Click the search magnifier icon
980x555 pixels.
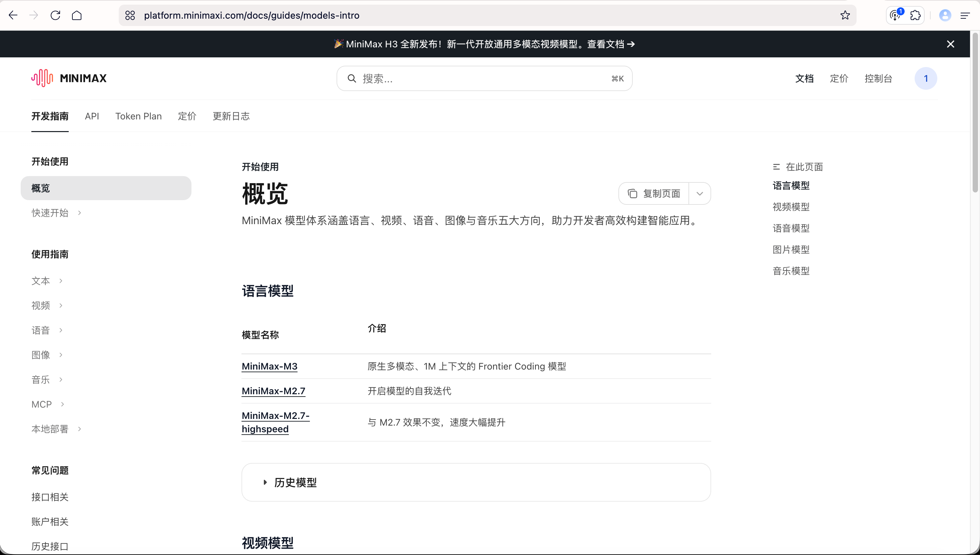point(352,78)
